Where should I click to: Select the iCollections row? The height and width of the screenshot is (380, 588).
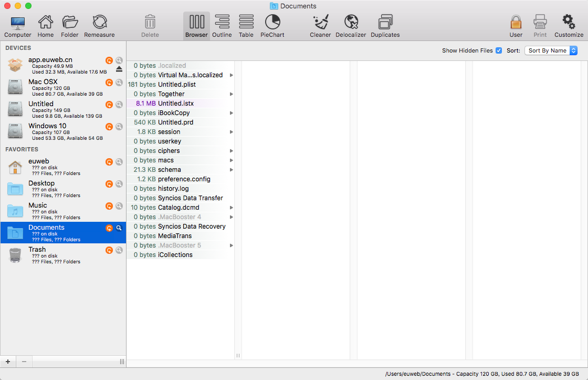(x=181, y=254)
